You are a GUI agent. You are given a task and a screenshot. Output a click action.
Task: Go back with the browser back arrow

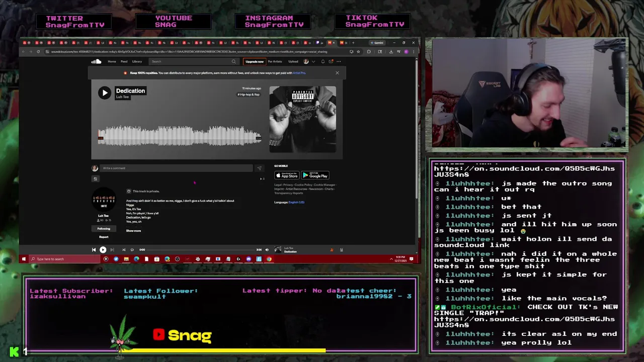[x=23, y=52]
